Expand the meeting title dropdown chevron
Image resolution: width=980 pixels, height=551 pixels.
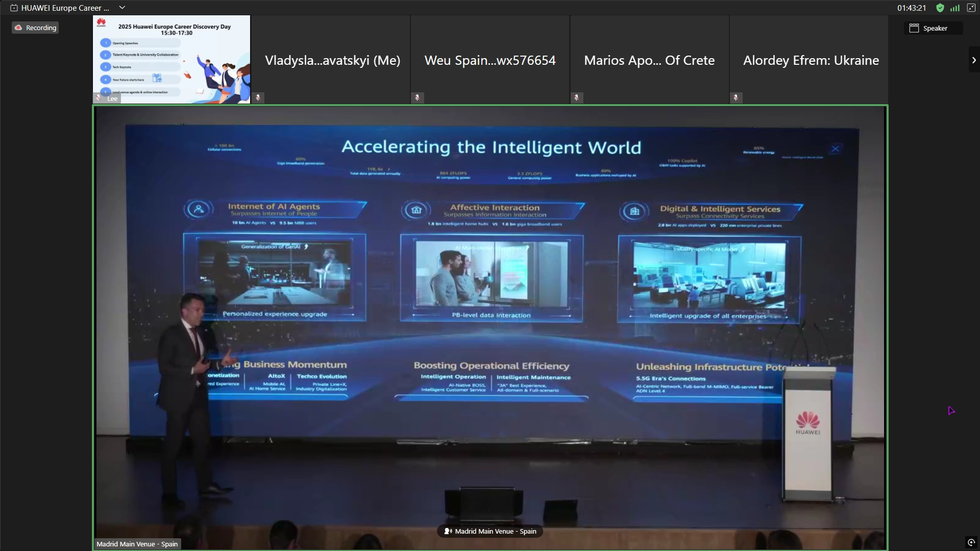122,8
